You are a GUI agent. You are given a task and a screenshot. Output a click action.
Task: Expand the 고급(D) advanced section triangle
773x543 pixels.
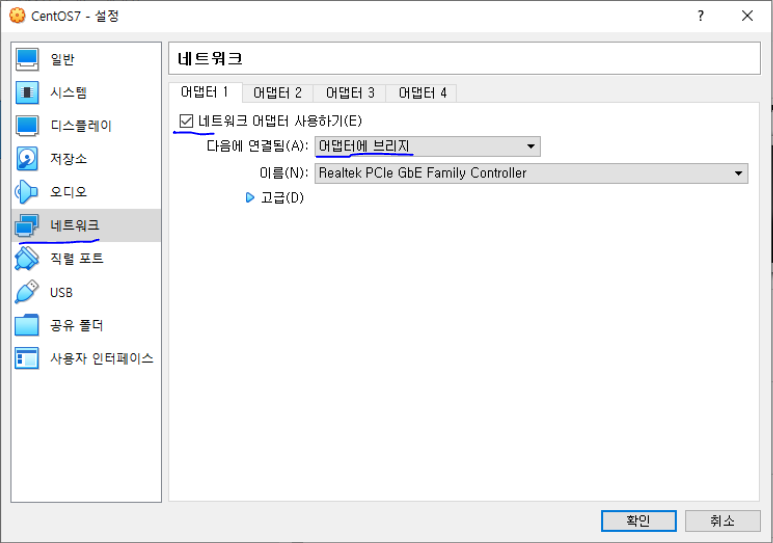pos(250,198)
